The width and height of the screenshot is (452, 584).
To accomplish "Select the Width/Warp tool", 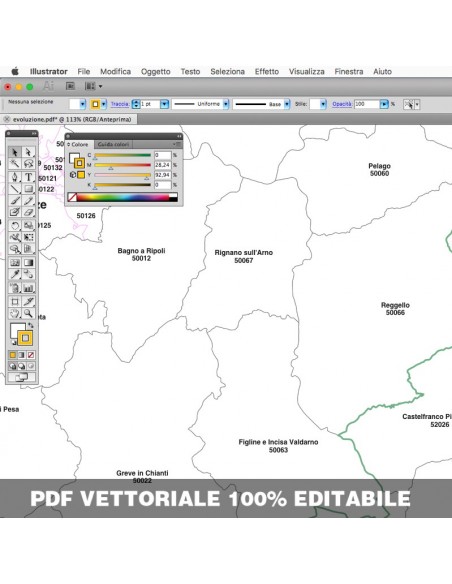I will [15, 237].
